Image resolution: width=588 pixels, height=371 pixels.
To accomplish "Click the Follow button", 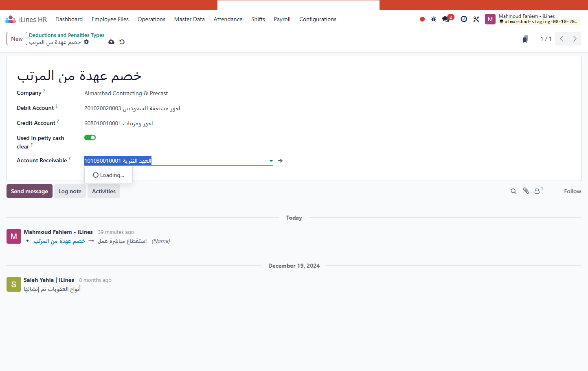I will coord(573,191).
